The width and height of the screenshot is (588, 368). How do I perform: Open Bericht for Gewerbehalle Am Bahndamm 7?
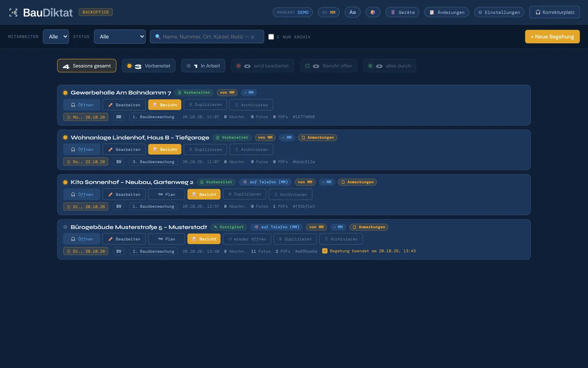pos(165,105)
